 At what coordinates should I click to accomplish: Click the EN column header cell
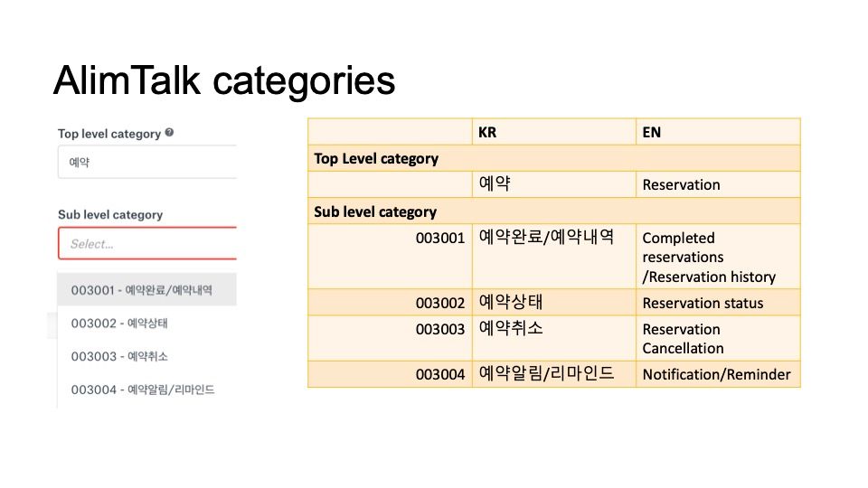[718, 132]
